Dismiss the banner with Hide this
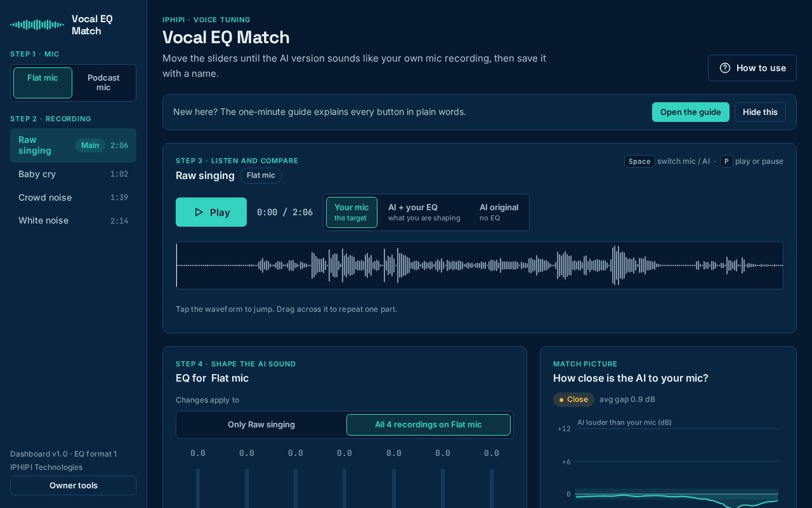This screenshot has width=812, height=508. click(760, 112)
